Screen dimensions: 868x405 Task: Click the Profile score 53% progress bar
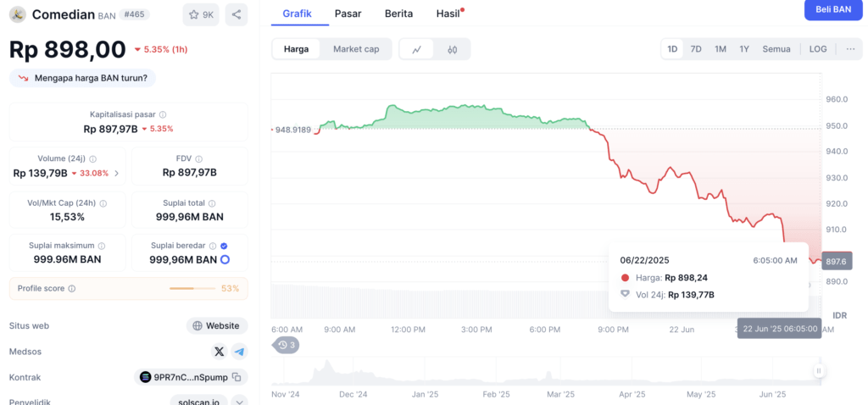point(192,289)
